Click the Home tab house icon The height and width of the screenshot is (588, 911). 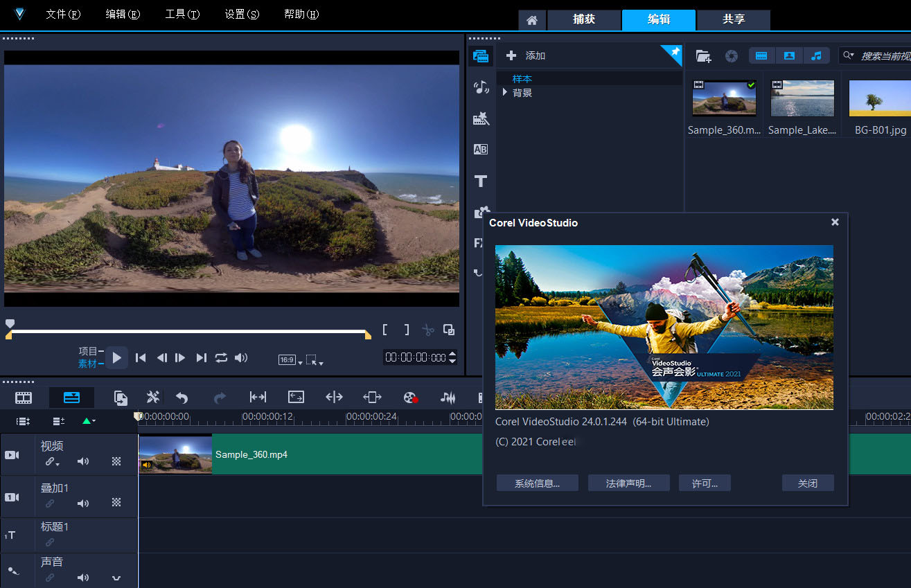coord(532,20)
